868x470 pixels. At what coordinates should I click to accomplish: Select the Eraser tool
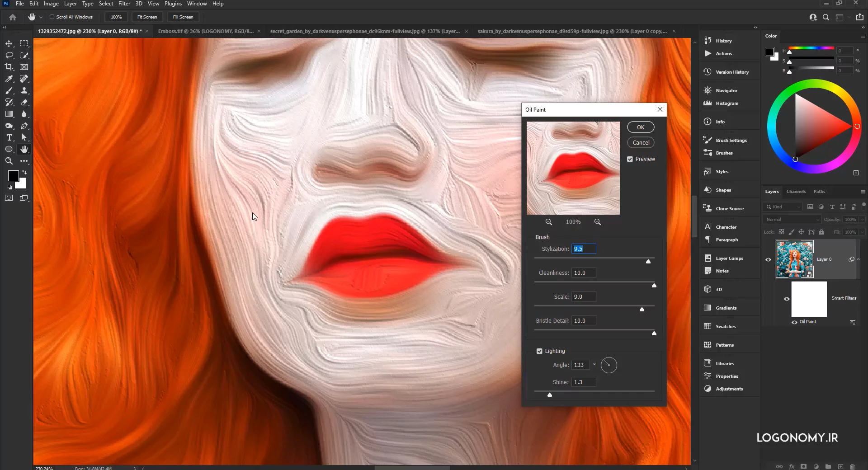[x=24, y=102]
